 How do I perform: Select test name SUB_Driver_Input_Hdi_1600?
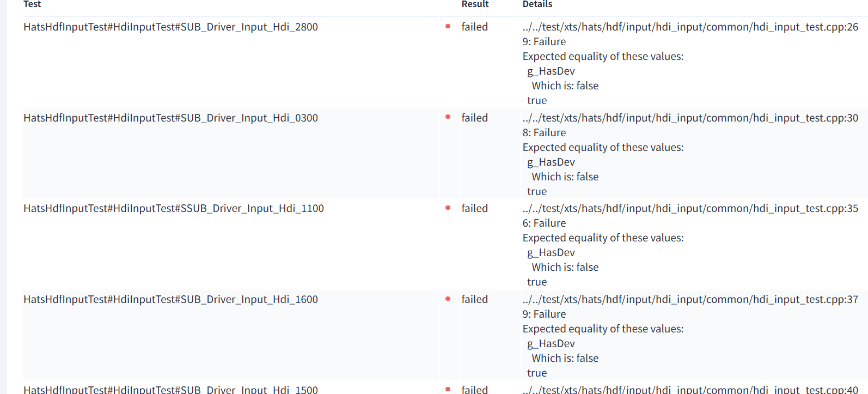tap(170, 299)
